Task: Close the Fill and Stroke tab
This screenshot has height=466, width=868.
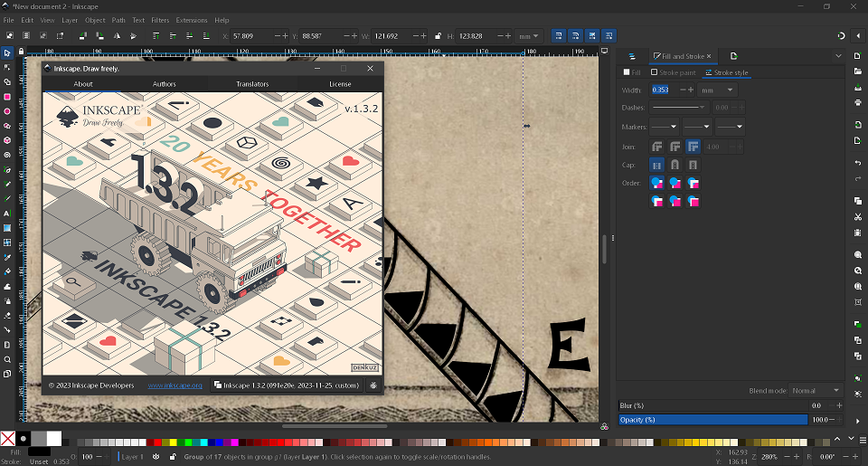Action: [x=709, y=56]
